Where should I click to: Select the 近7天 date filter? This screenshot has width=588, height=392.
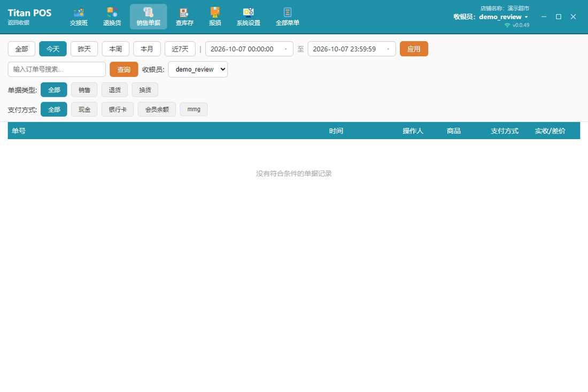tap(180, 49)
